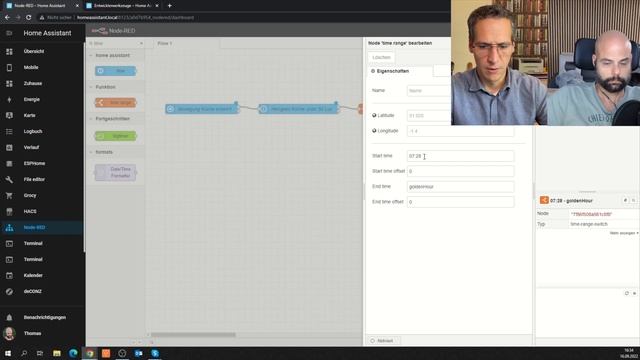Open a new browser tab

coord(169,6)
